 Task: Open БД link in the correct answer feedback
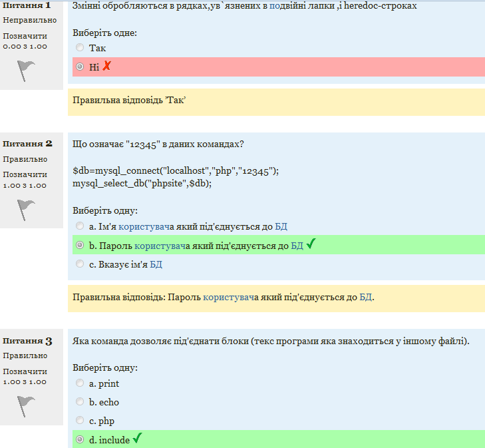366,298
